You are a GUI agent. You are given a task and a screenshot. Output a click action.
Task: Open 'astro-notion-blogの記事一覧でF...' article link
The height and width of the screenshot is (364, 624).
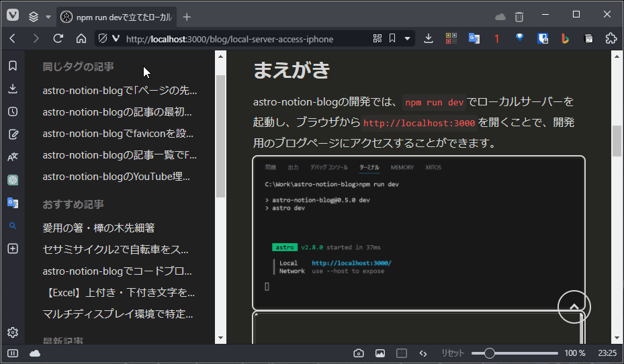[x=120, y=154]
